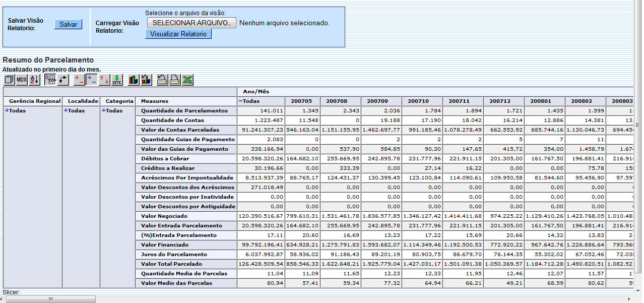
Task: Open the OLAP navigator cube icon
Action: click(x=8, y=79)
